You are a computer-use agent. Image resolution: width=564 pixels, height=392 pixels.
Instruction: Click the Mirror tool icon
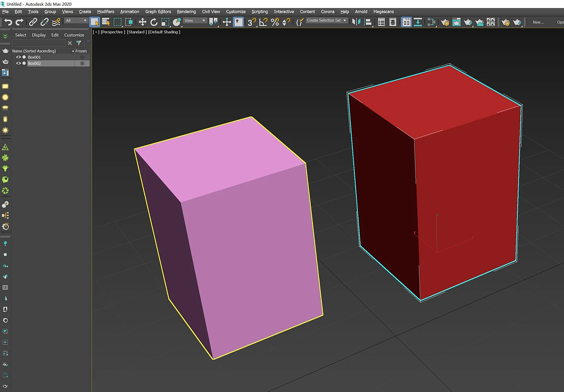coord(356,22)
